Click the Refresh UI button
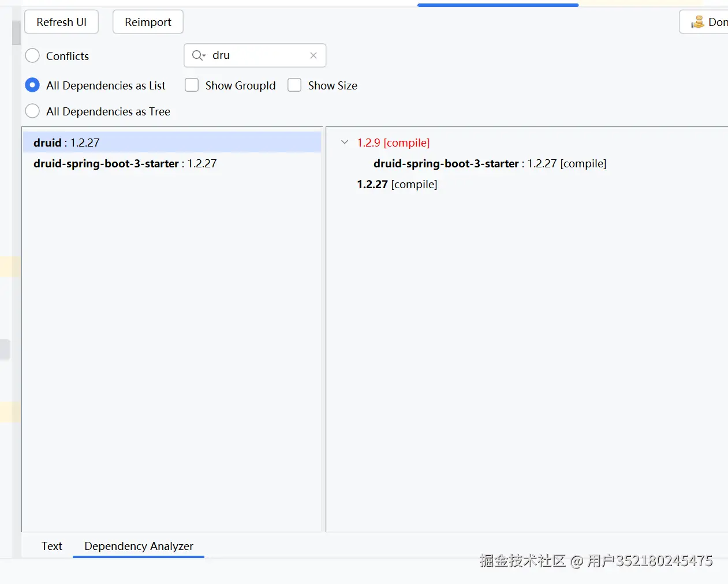This screenshot has height=584, width=728. click(x=61, y=22)
